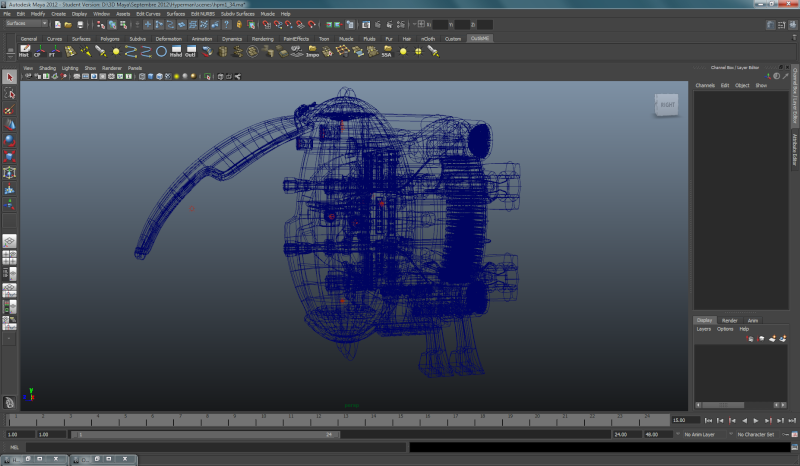
Task: Click the FT freeze transforms shelf icon
Action: (x=55, y=51)
